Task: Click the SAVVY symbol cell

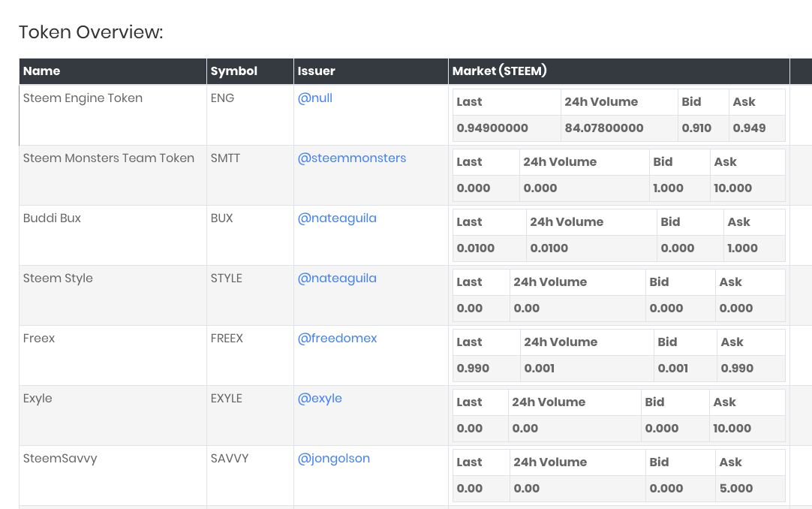Action: pos(250,476)
